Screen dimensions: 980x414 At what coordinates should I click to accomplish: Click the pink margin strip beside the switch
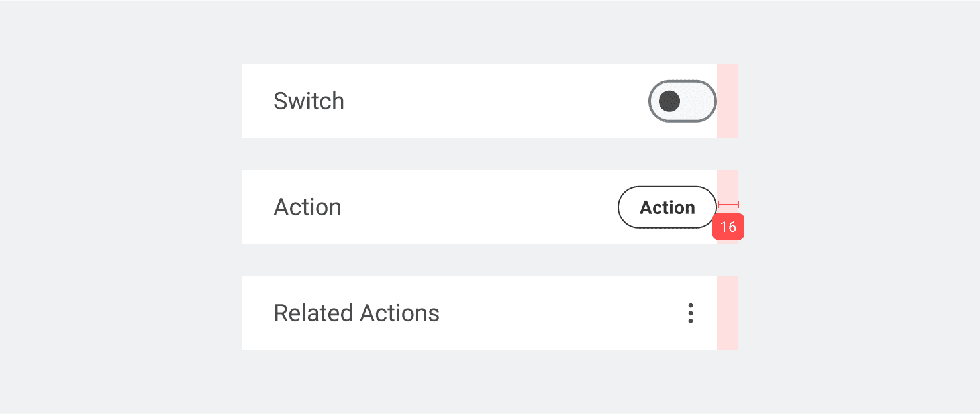tap(728, 101)
